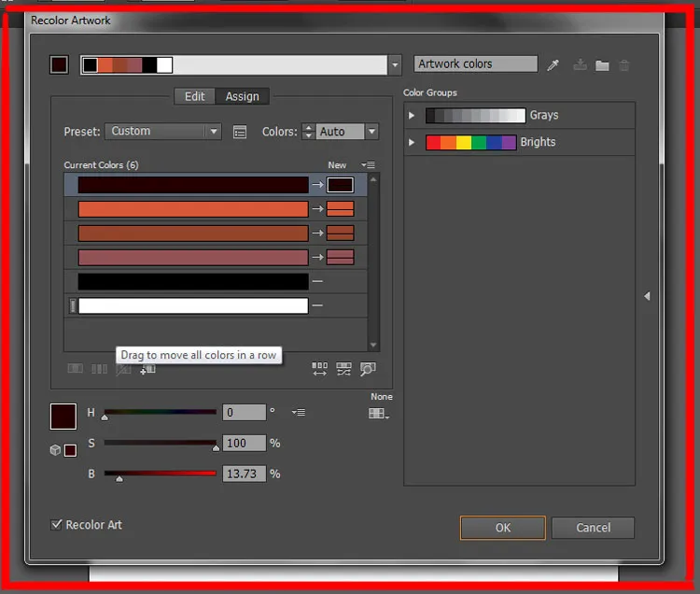The width and height of the screenshot is (700, 594).
Task: Open the Preset Custom dropdown
Action: tap(162, 132)
